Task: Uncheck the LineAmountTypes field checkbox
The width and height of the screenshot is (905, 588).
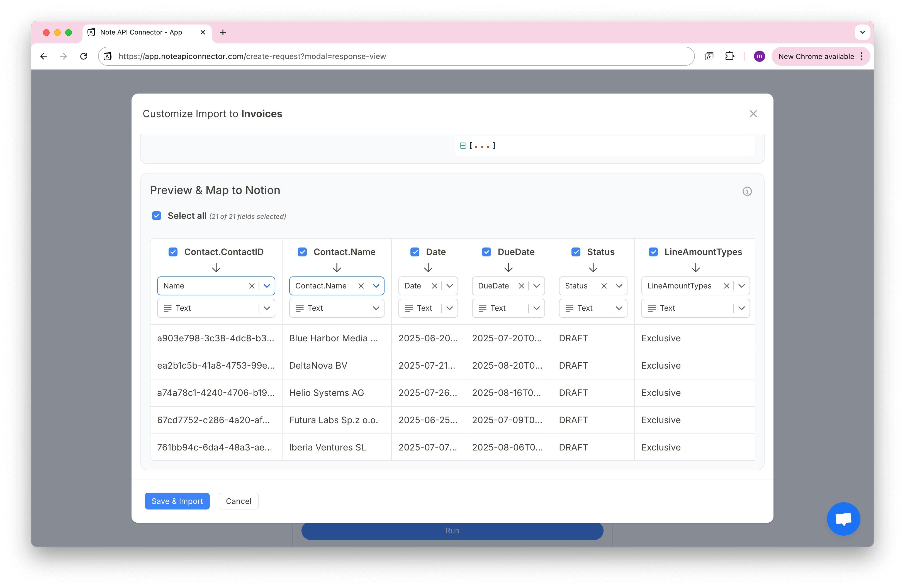Action: point(653,252)
